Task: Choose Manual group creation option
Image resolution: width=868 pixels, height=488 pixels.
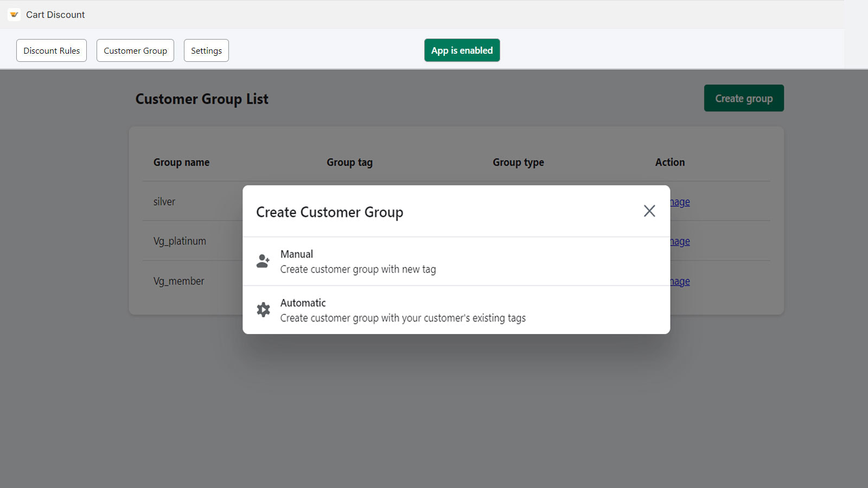Action: point(456,261)
